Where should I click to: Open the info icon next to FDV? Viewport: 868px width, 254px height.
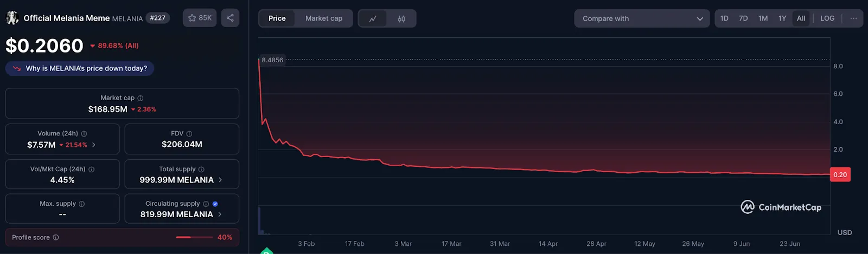pyautogui.click(x=189, y=134)
